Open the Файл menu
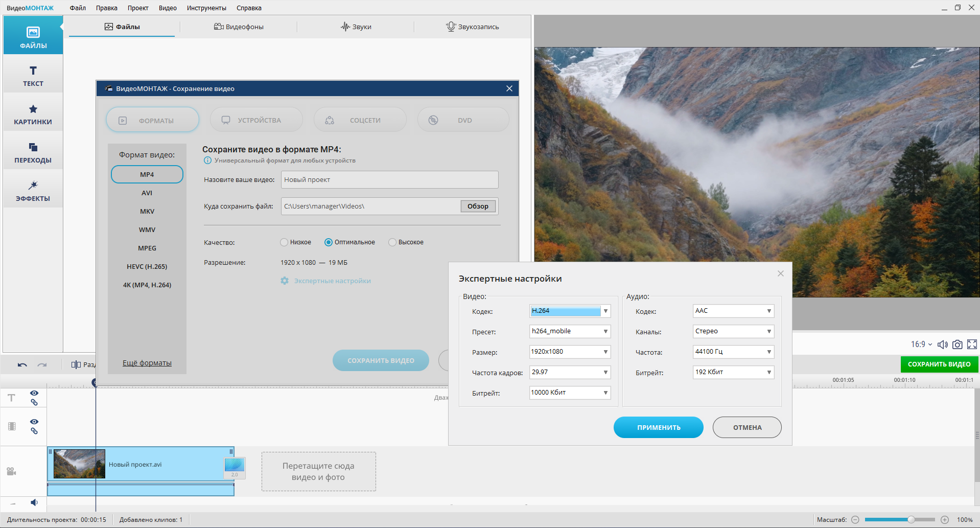 tap(78, 8)
